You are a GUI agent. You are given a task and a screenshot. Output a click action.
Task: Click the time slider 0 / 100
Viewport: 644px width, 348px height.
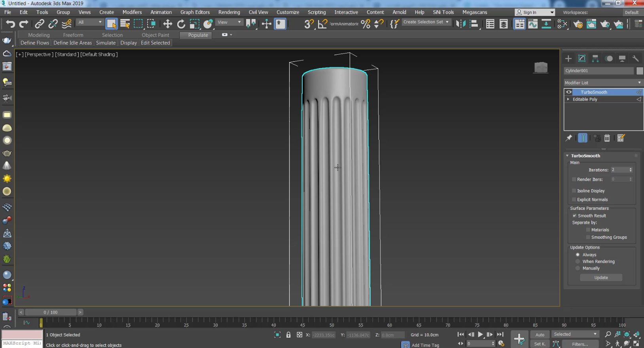pos(51,312)
